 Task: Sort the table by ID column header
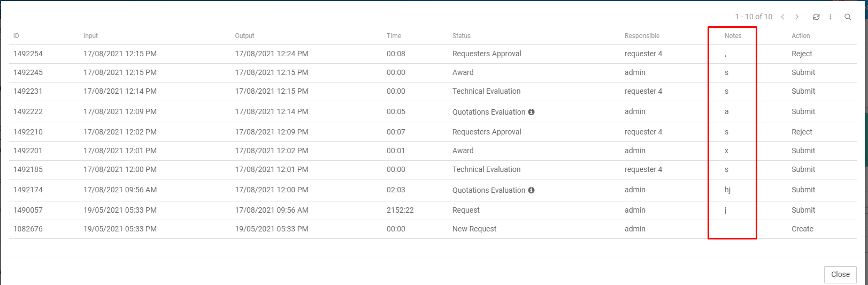click(x=17, y=36)
